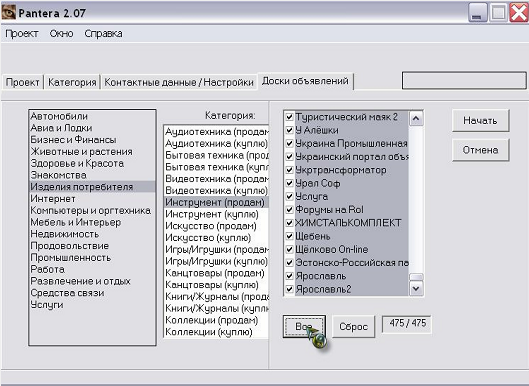529x386 pixels.
Task: Select Знакомства section
Action: (x=92, y=175)
